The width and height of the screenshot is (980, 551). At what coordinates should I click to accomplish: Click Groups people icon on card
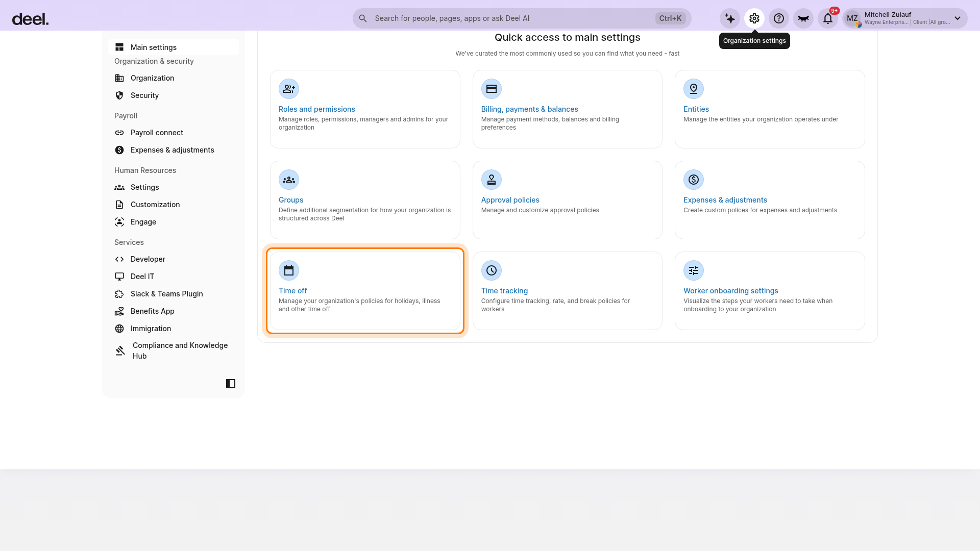(x=289, y=180)
